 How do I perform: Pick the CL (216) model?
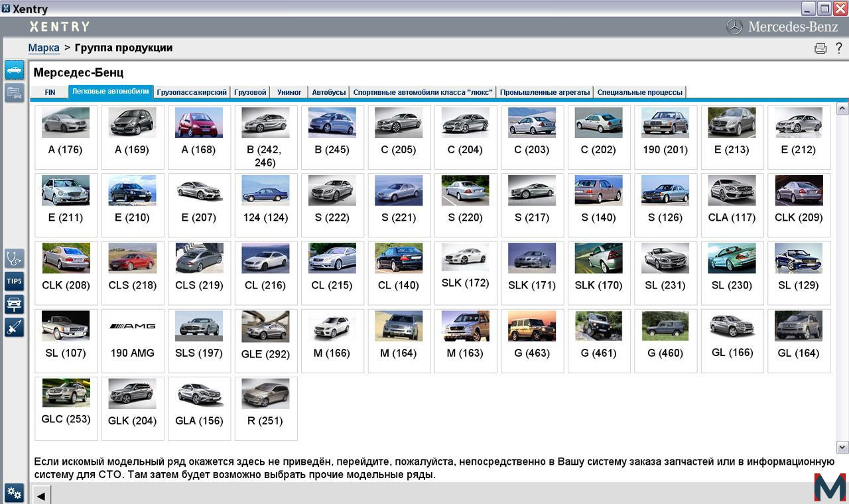(266, 273)
